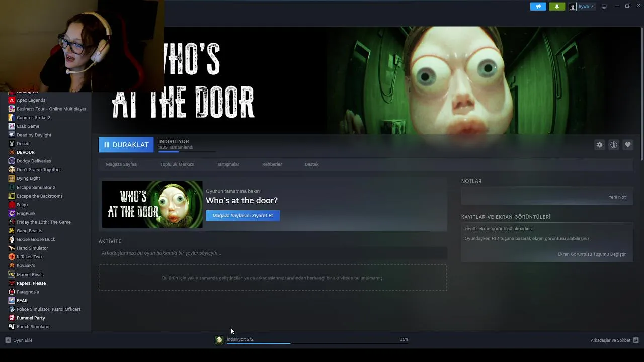Click the Apex Legends game icon
The height and width of the screenshot is (362, 644).
click(12, 100)
